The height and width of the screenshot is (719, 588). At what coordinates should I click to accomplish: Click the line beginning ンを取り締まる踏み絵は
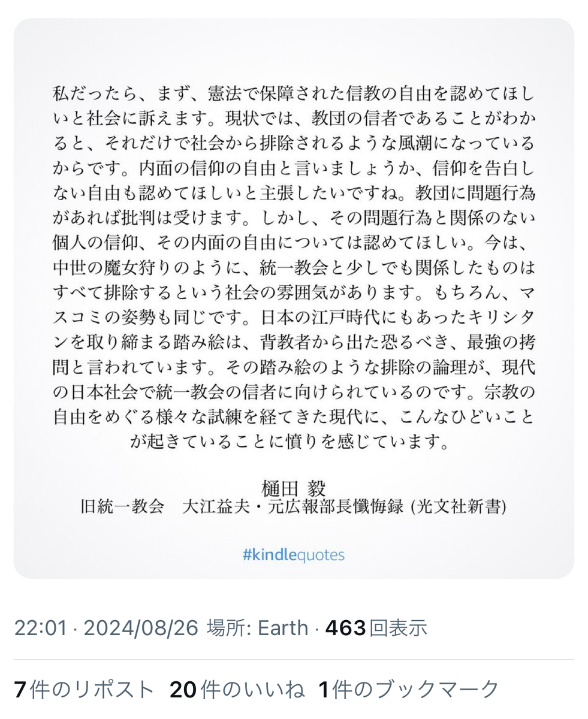pyautogui.click(x=294, y=343)
